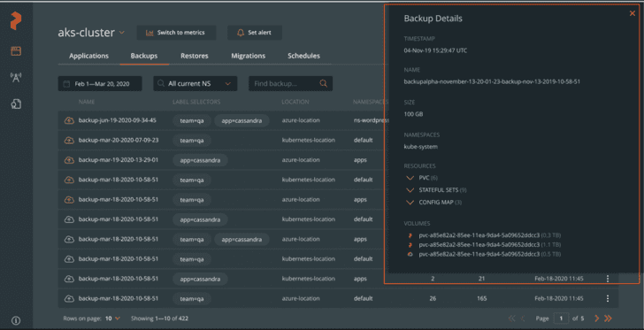This screenshot has width=644, height=330.
Task: Click the 100 GB size value
Action: click(413, 114)
